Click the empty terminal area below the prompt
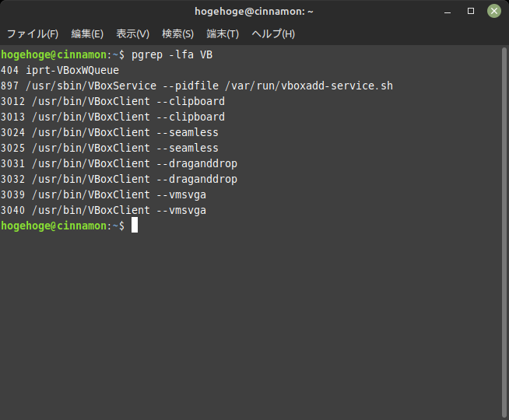Viewport: 509px width, 420px height. [251, 324]
